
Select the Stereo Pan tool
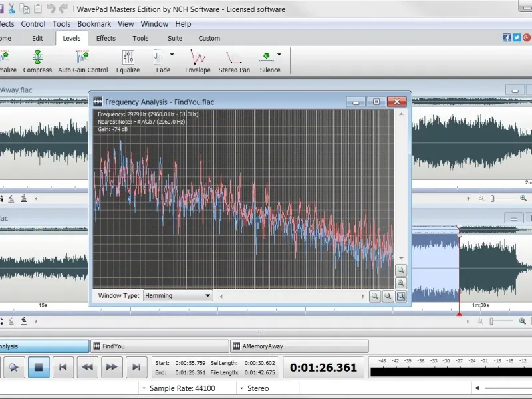(234, 61)
